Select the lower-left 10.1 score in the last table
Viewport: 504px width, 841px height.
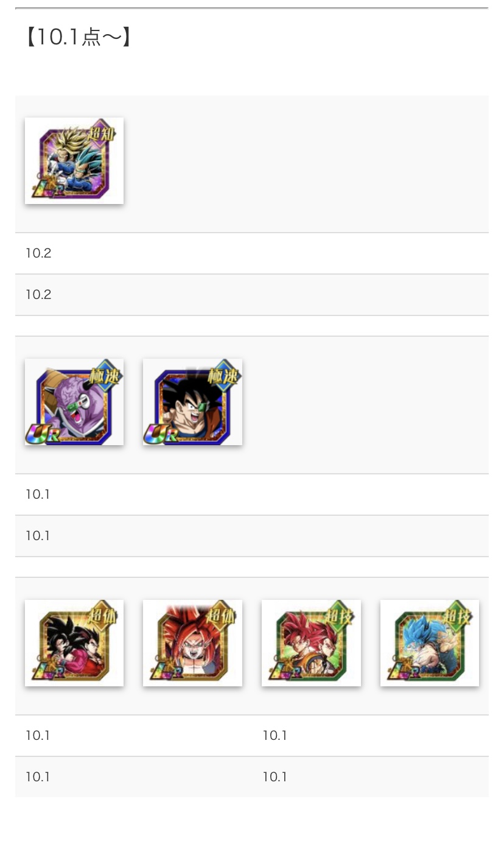click(38, 777)
